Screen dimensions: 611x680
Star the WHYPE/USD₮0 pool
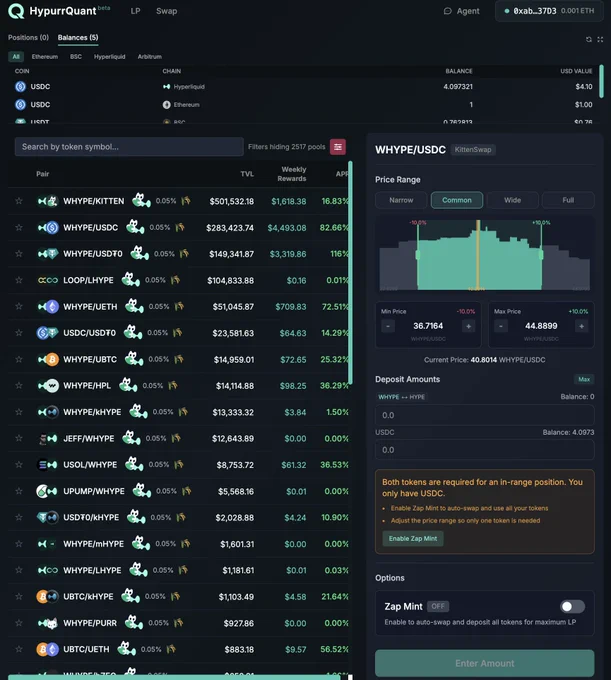[x=19, y=254]
